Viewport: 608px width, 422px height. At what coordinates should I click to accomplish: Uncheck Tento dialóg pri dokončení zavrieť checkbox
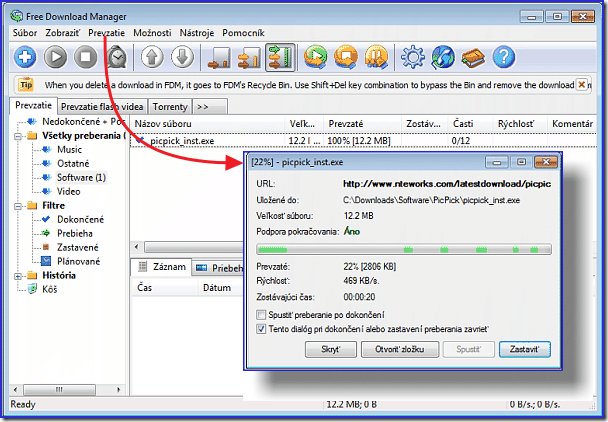(261, 329)
